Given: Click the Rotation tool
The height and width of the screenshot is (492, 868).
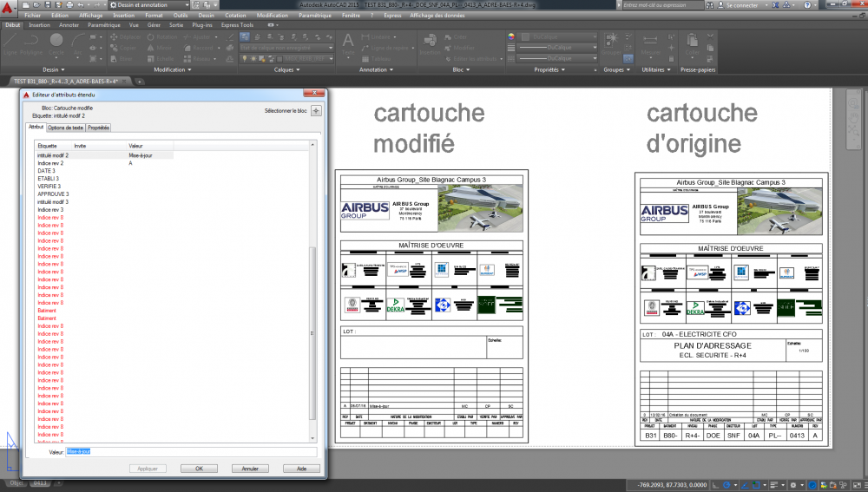Looking at the screenshot, I should point(162,37).
